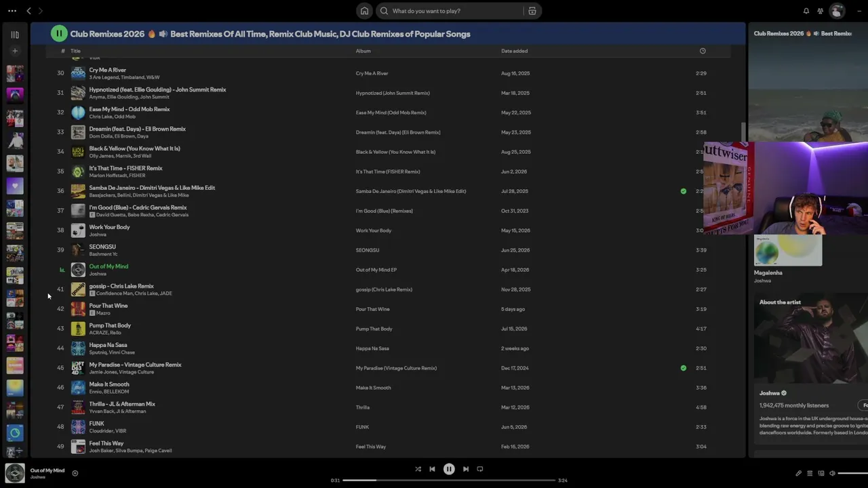This screenshot has height=488, width=868.
Task: Click the equalizer icon on Out of My Mind row
Action: point(62,270)
